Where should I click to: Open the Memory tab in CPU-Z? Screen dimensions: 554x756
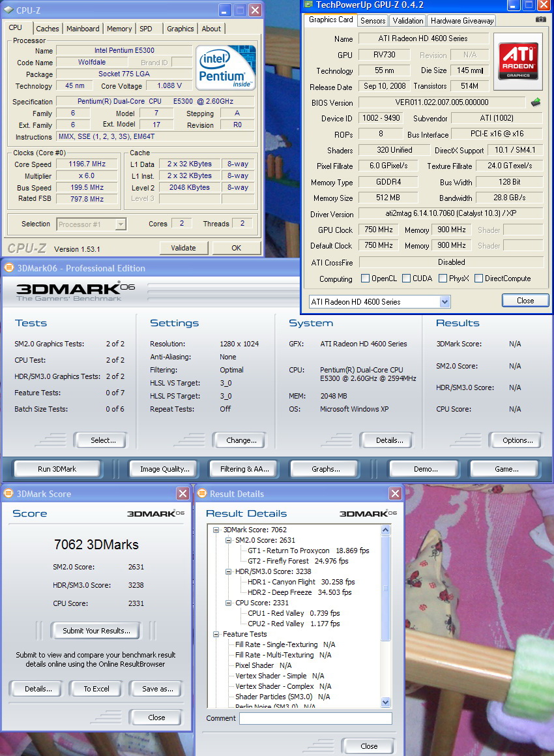[119, 29]
